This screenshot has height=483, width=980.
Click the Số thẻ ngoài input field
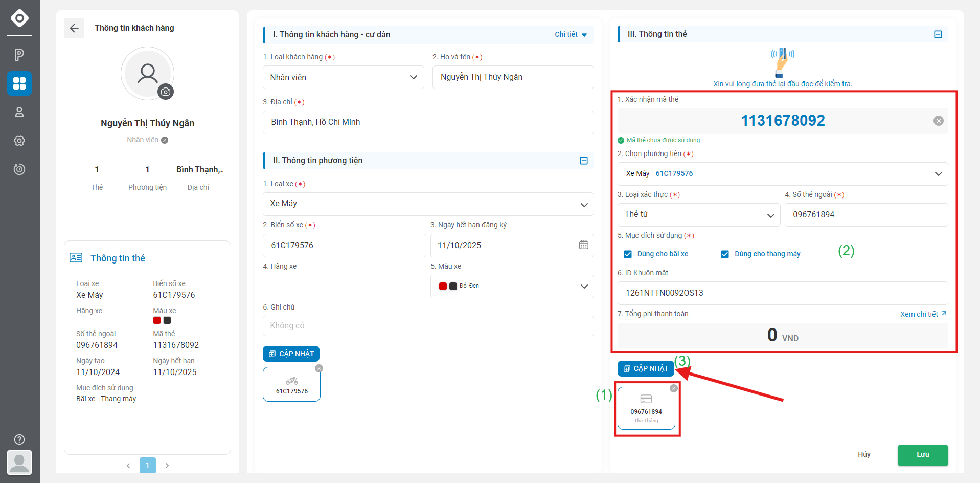pyautogui.click(x=867, y=215)
